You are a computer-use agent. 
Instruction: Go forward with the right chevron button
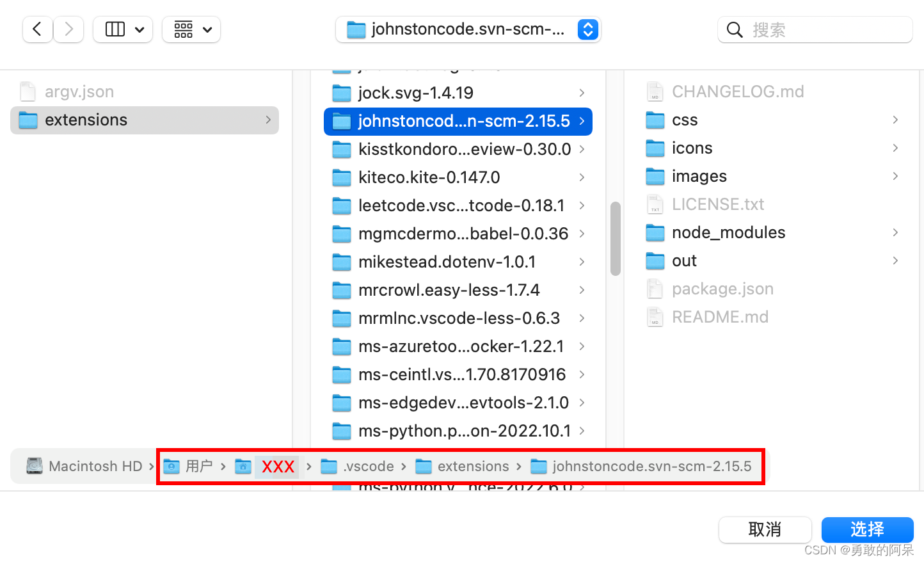[x=68, y=29]
